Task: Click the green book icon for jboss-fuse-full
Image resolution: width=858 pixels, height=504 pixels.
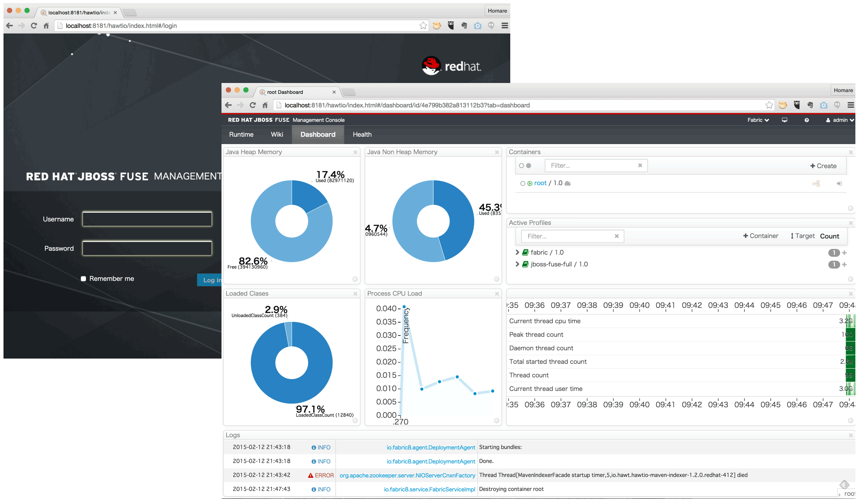Action: point(526,264)
